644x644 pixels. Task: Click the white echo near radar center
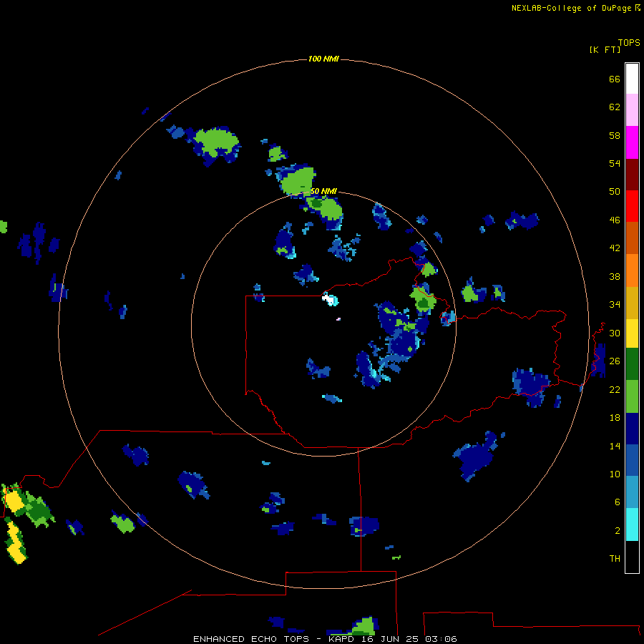(x=328, y=299)
